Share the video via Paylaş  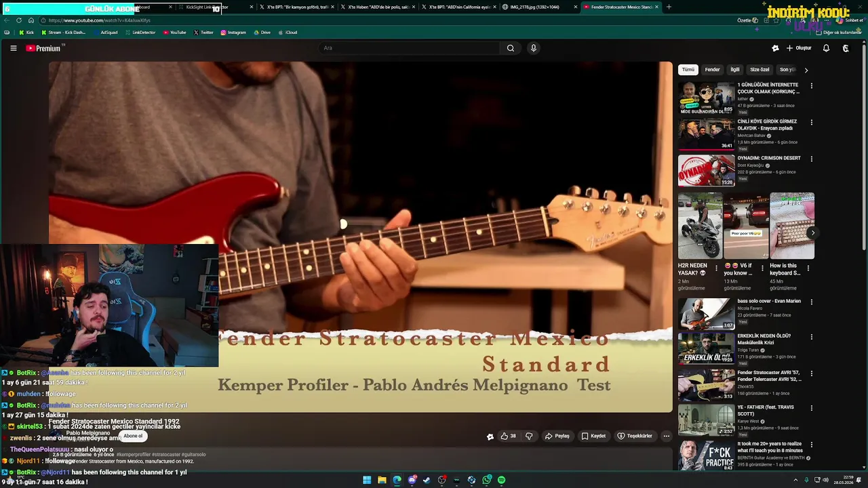(557, 436)
